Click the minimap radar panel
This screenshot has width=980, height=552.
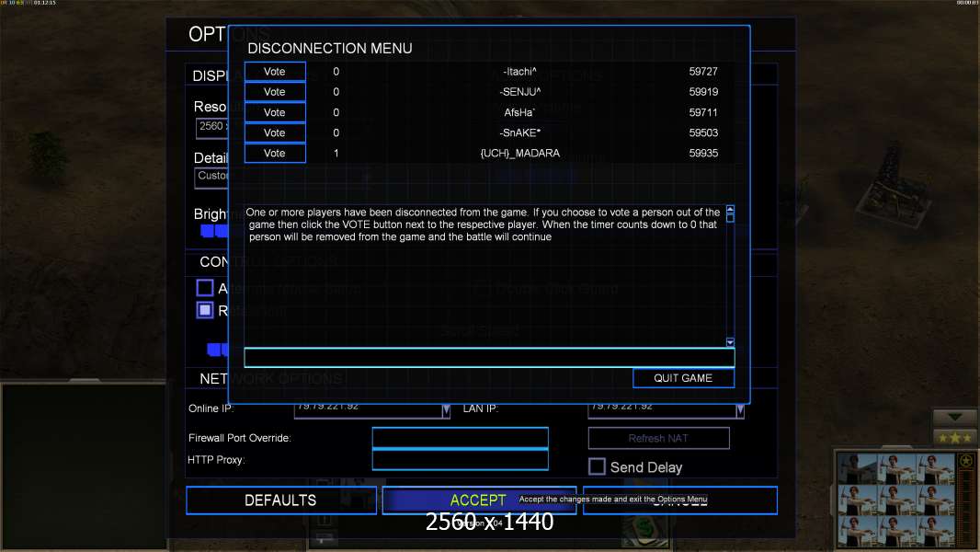(81, 466)
